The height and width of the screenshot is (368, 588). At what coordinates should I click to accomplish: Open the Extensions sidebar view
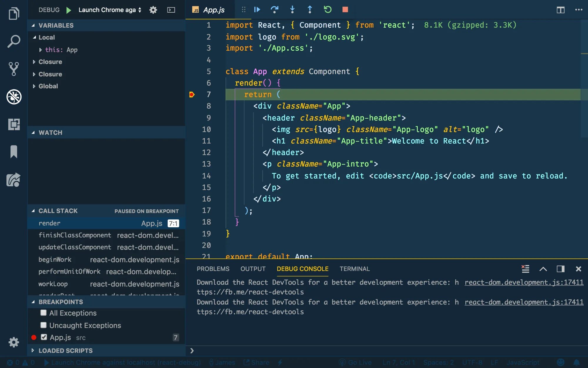(x=14, y=124)
